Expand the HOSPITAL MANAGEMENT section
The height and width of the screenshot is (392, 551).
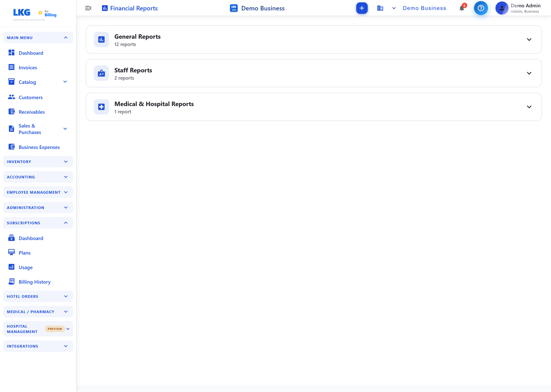click(38, 329)
